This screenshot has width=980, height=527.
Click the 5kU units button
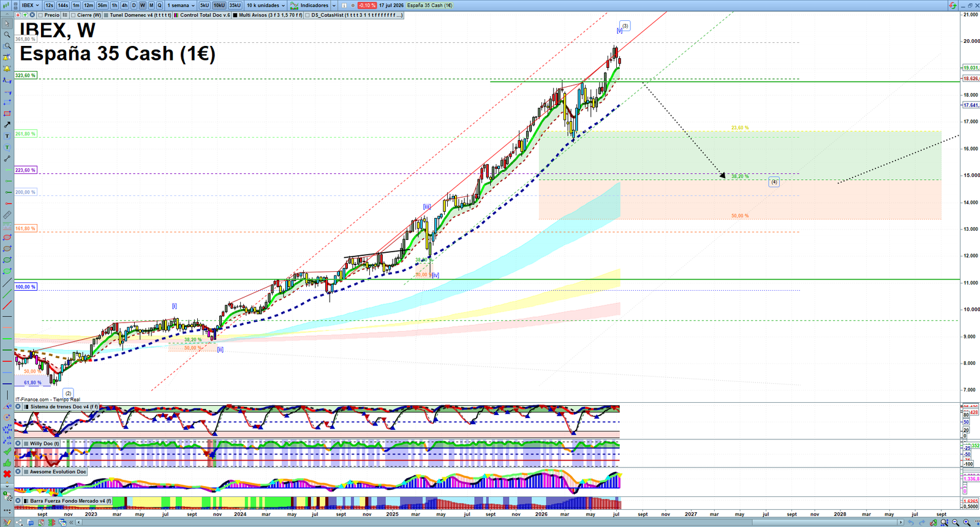pyautogui.click(x=205, y=6)
